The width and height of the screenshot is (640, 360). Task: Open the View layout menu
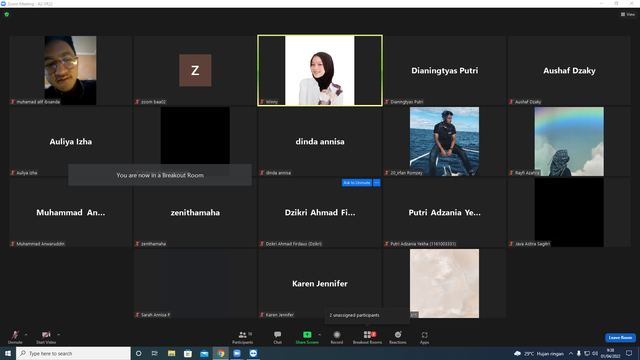pos(628,14)
